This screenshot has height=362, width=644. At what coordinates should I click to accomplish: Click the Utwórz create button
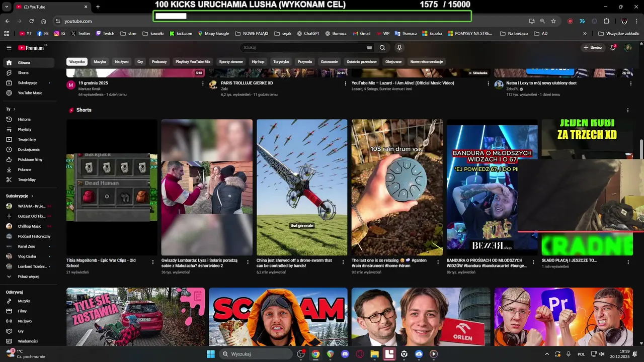593,48
